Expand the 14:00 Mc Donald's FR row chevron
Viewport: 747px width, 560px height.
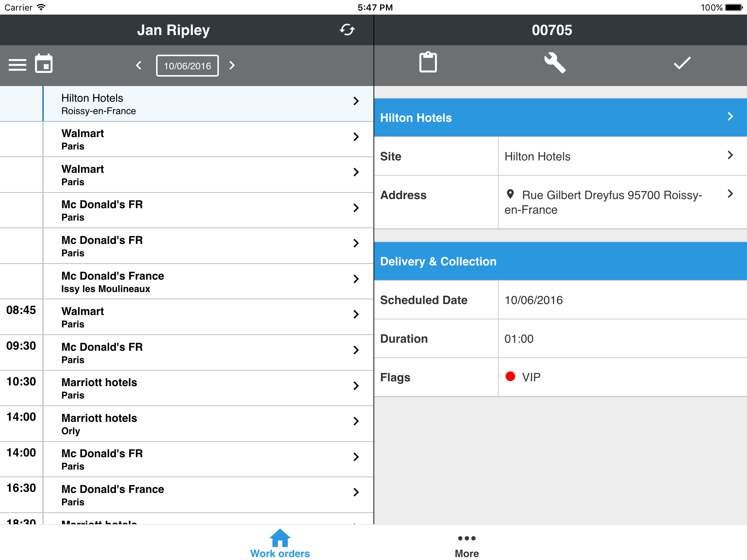click(356, 457)
